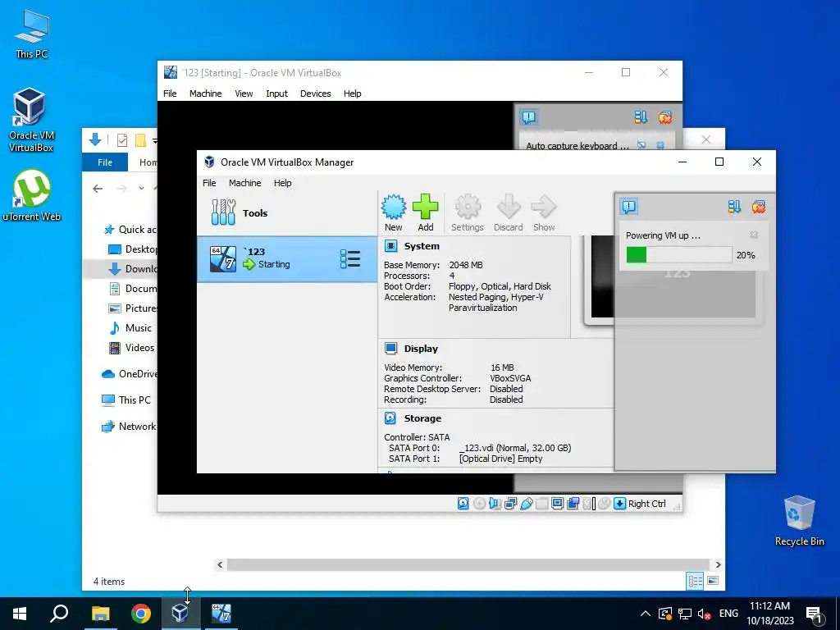This screenshot has height=630, width=840.
Task: Switch File Explorer to large icons view
Action: point(713,581)
